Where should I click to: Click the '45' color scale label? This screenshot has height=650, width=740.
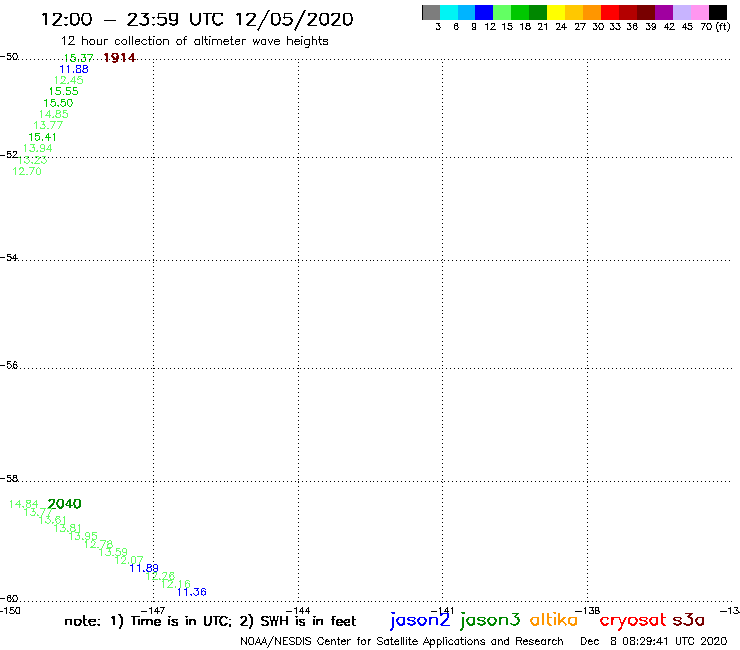(687, 27)
